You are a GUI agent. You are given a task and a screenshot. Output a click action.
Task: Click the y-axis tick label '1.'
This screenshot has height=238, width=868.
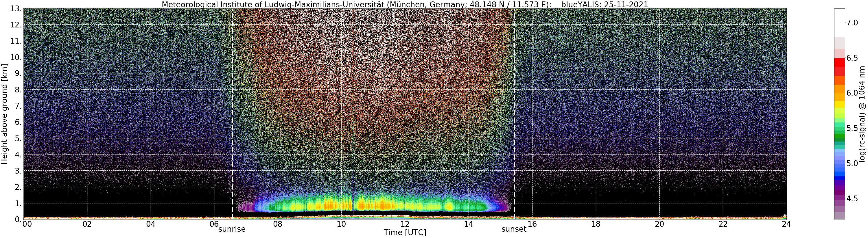pyautogui.click(x=19, y=203)
